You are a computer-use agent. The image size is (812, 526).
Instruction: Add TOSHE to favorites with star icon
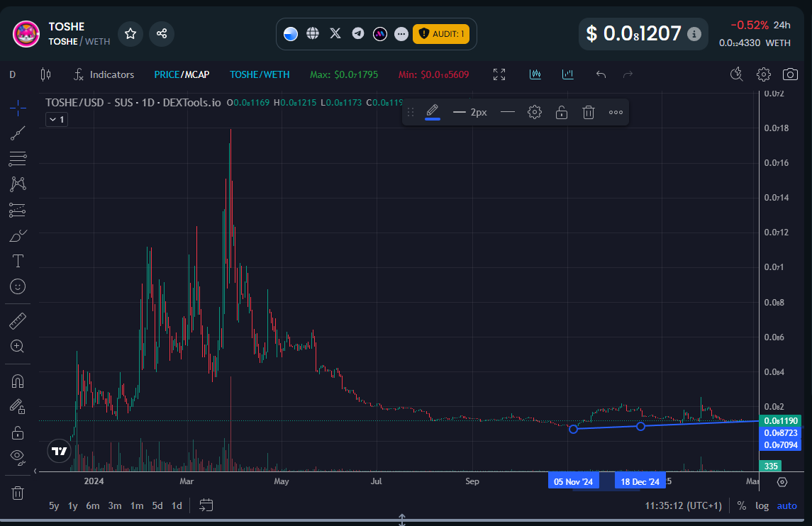click(x=130, y=33)
